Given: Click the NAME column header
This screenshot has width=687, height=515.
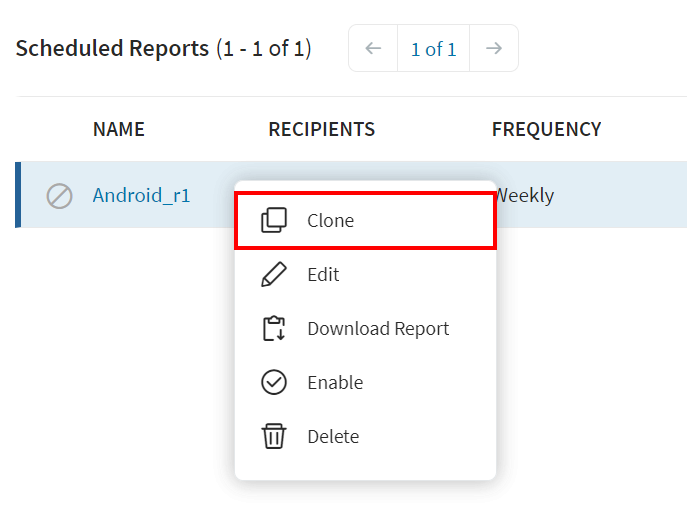Looking at the screenshot, I should click(x=119, y=130).
